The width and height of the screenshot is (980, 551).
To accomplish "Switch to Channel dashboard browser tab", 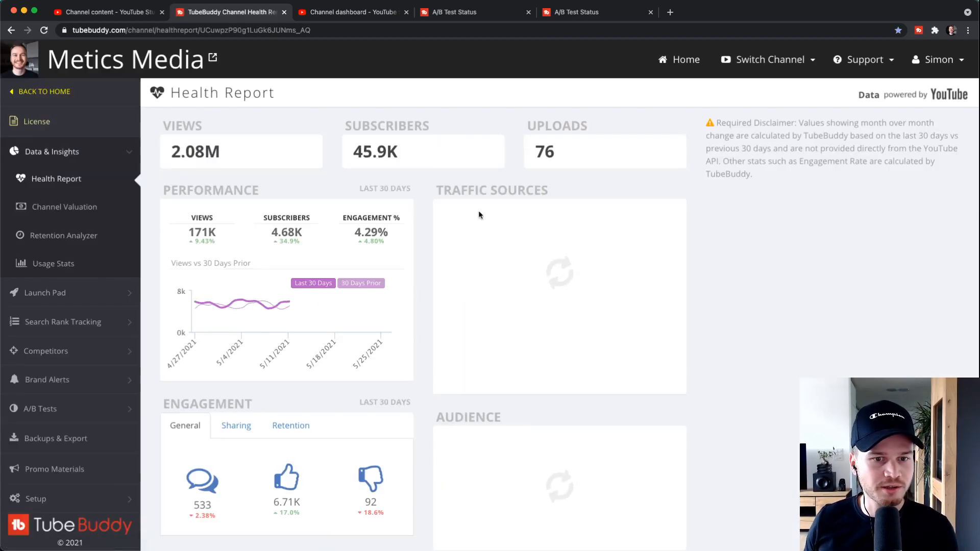I will (x=353, y=12).
